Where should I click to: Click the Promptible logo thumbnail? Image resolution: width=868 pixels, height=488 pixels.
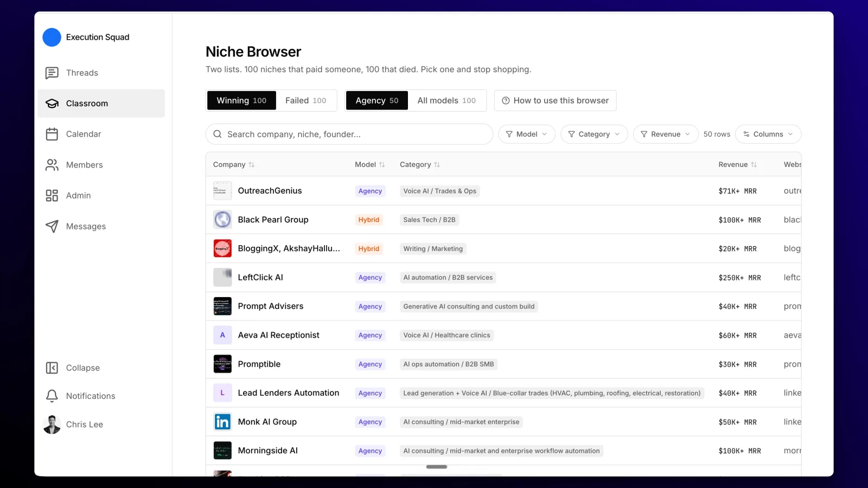tap(222, 364)
